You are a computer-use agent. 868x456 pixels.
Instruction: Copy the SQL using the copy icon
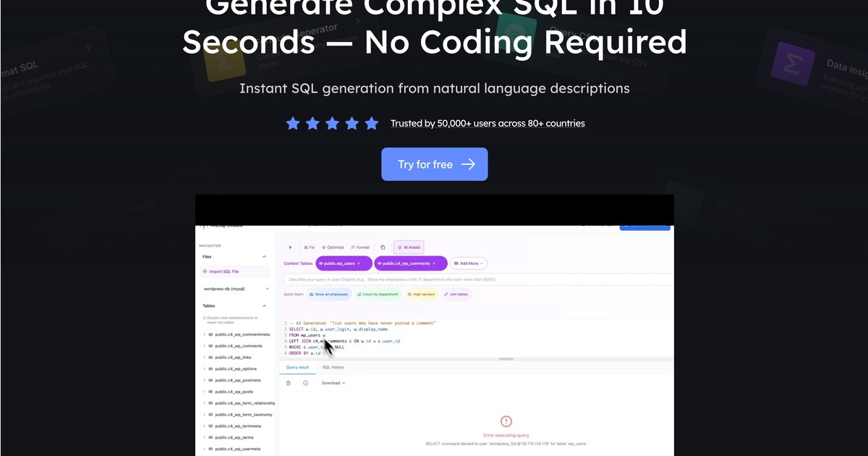click(x=383, y=248)
